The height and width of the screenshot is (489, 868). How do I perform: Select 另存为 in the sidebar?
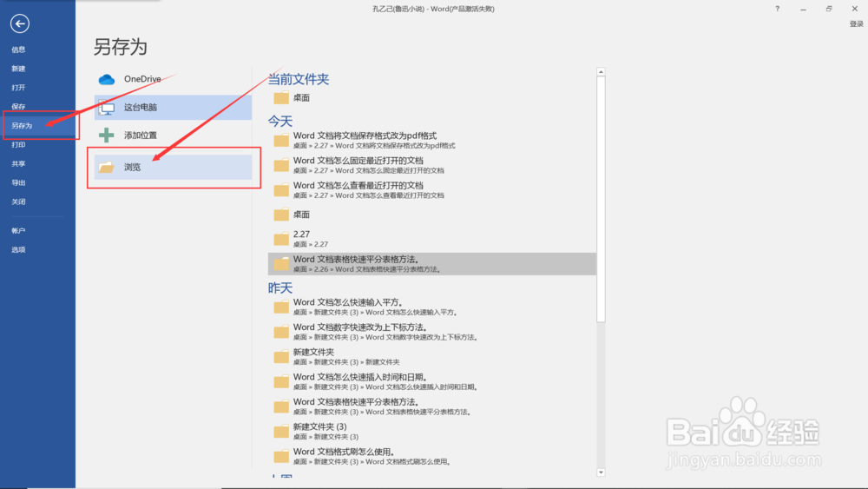point(37,126)
